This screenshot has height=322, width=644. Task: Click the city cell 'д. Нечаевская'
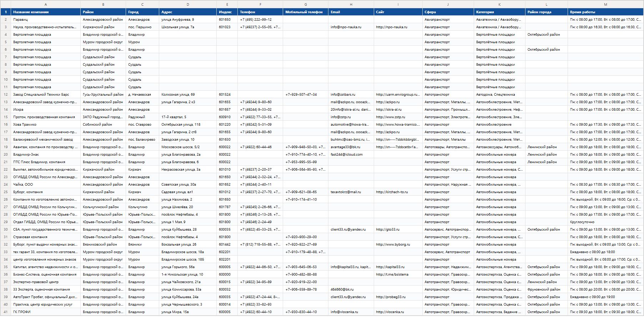[x=142, y=95]
